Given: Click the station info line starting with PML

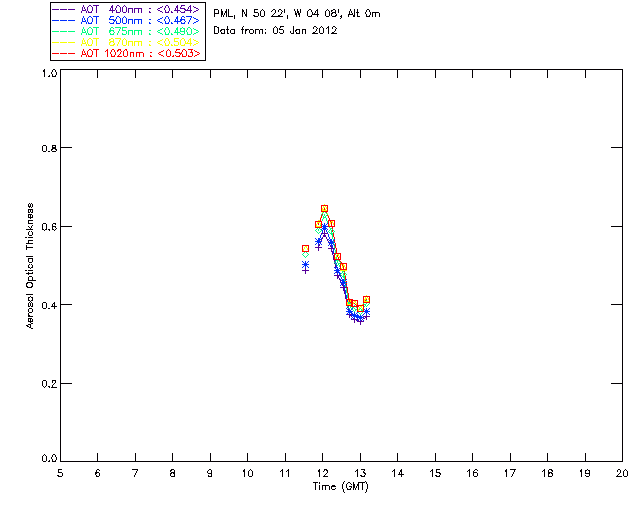Looking at the screenshot, I should [x=297, y=14].
